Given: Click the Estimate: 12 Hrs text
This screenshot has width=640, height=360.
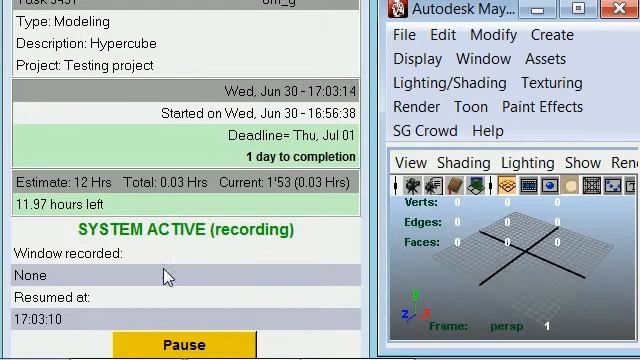Looking at the screenshot, I should tap(64, 182).
